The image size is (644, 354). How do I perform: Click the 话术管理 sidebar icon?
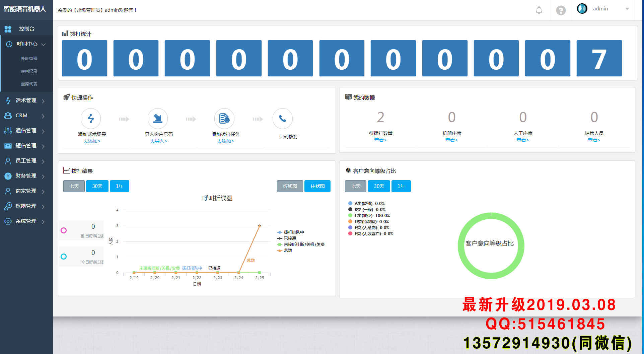pyautogui.click(x=8, y=100)
